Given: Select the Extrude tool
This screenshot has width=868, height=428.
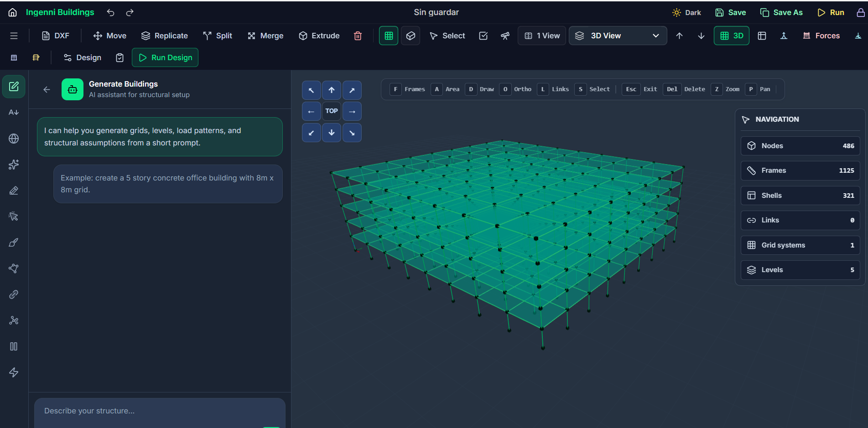Looking at the screenshot, I should (319, 36).
